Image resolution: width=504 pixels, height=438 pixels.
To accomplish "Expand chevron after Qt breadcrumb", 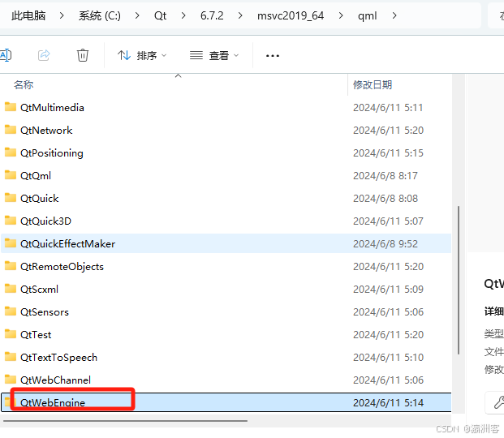I will 183,15.
